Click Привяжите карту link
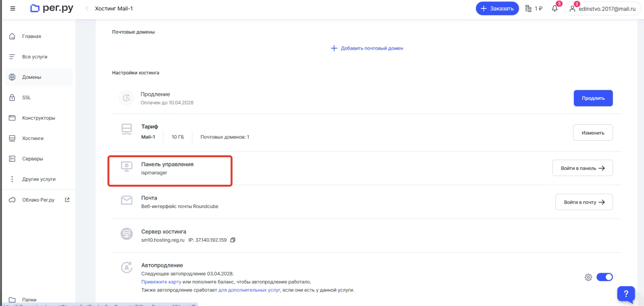Viewport: 644px width, 306px height. tap(161, 282)
